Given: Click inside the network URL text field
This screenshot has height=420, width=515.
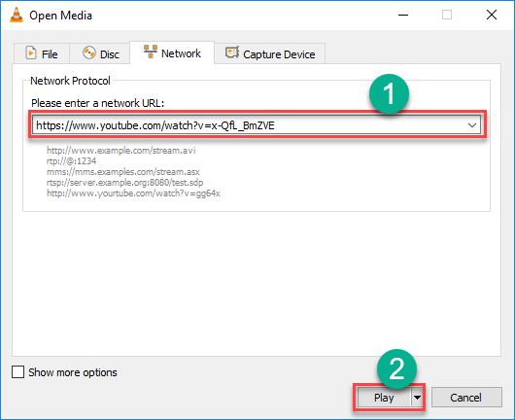Looking at the screenshot, I should 250,125.
